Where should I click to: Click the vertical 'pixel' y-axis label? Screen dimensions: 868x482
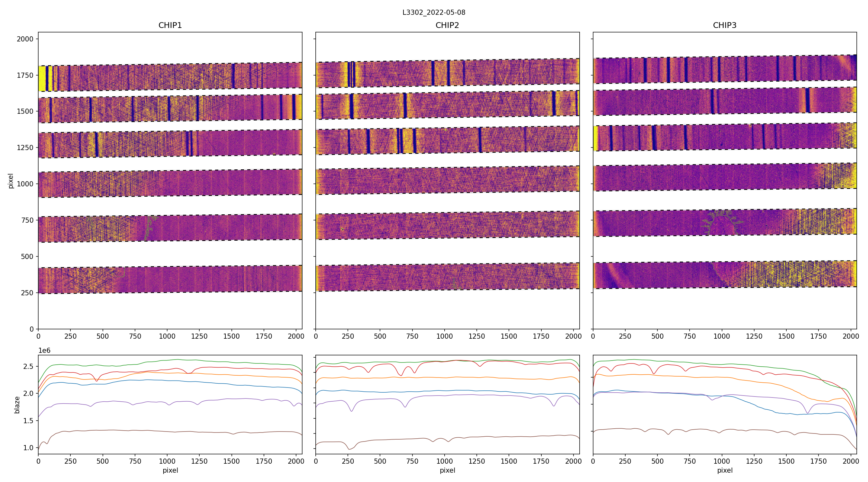(x=11, y=181)
